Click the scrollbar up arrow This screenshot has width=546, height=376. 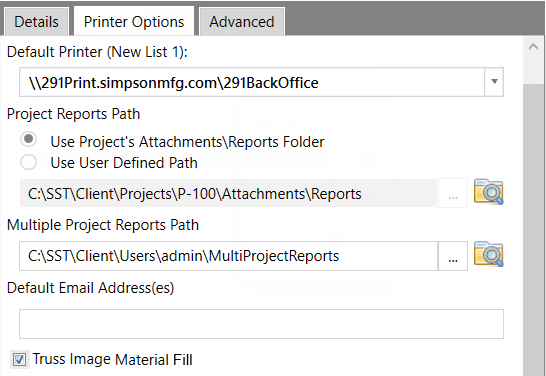click(533, 46)
